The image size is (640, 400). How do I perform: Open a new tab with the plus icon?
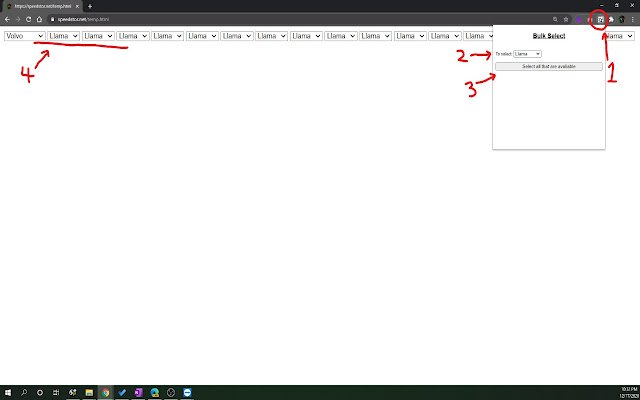pyautogui.click(x=90, y=6)
